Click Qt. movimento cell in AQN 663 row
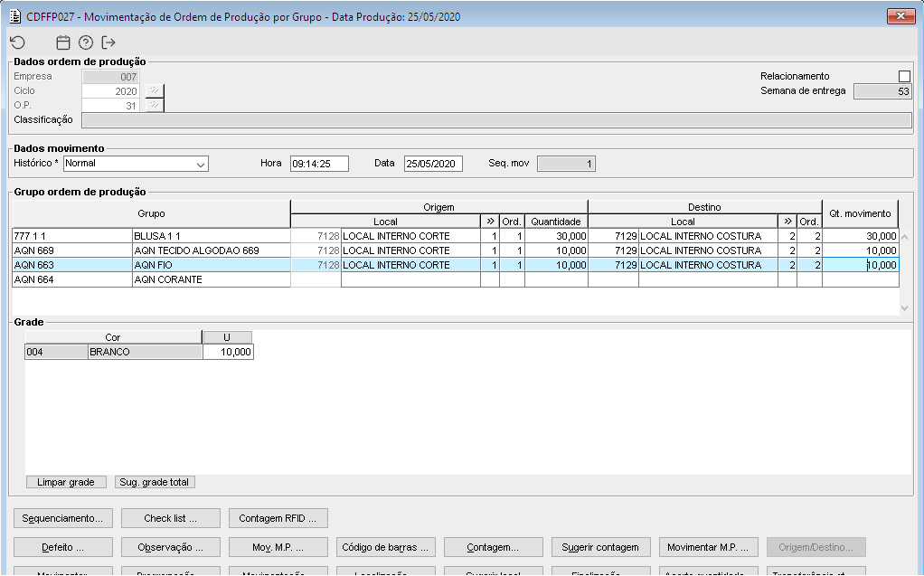Image resolution: width=924 pixels, height=576 pixels. point(861,265)
